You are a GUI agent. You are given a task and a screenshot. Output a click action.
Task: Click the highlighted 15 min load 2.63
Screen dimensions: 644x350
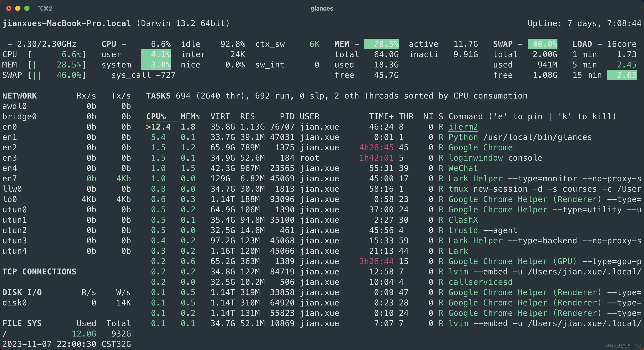[622, 75]
